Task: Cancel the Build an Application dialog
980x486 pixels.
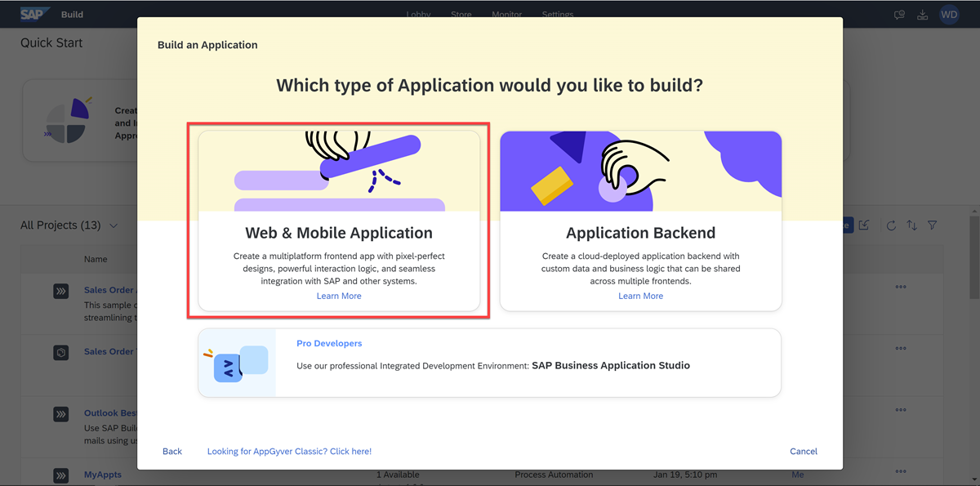Action: (804, 451)
